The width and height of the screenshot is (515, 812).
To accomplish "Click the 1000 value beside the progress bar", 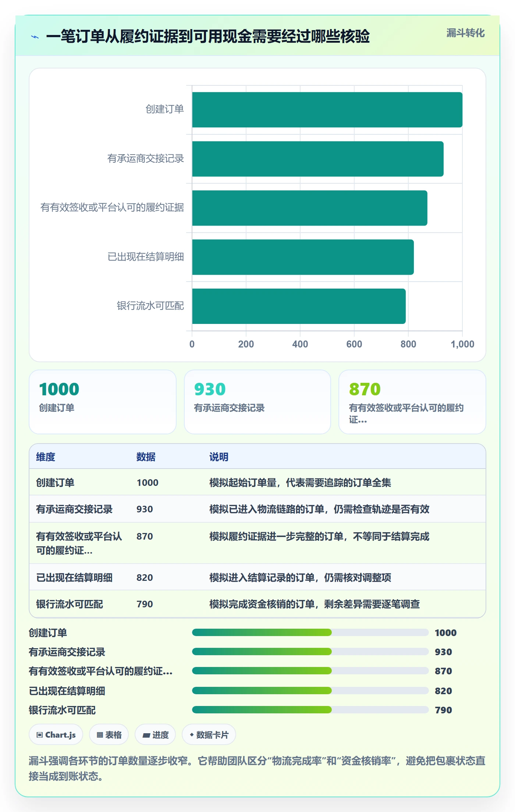I will tap(445, 633).
